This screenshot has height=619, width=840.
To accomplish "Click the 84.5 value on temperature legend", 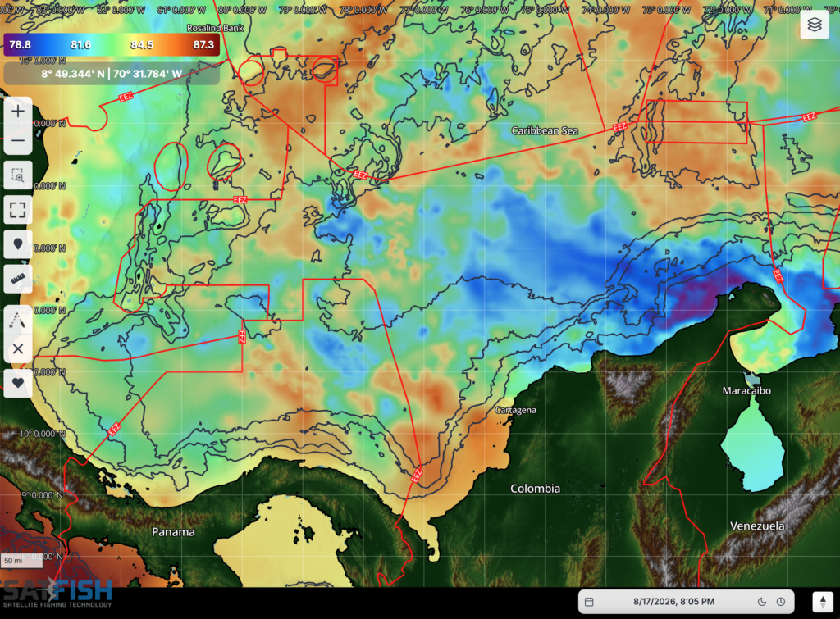I will click(142, 45).
